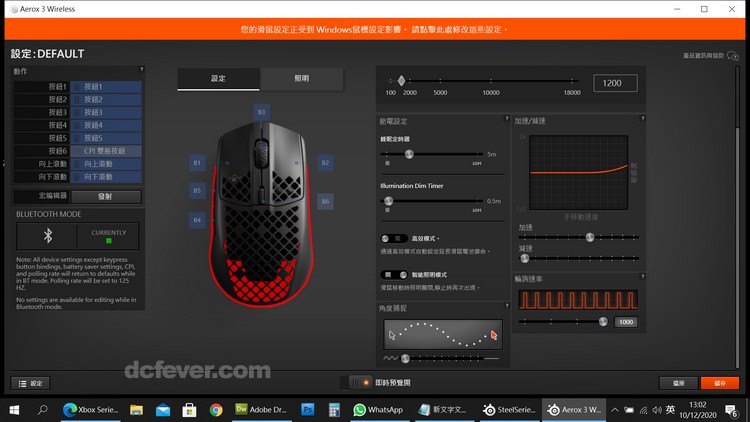This screenshot has height=422, width=750.
Task: Open Windows Start menu
Action: pyautogui.click(x=14, y=410)
